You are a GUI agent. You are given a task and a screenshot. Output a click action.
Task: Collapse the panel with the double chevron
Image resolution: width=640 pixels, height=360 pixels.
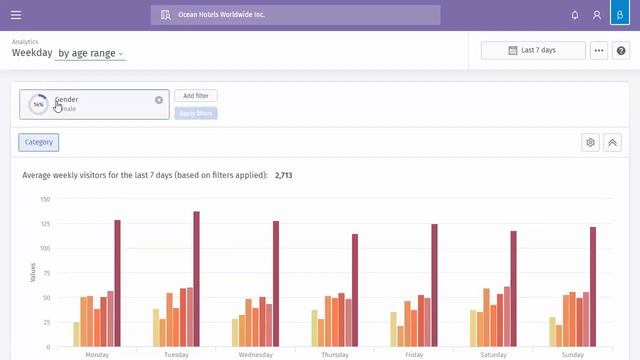[x=612, y=142]
